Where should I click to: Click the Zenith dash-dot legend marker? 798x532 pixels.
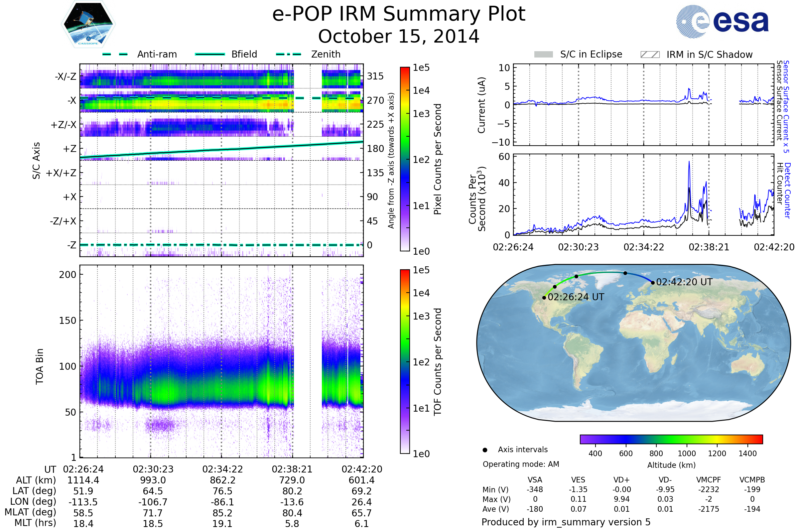point(289,54)
